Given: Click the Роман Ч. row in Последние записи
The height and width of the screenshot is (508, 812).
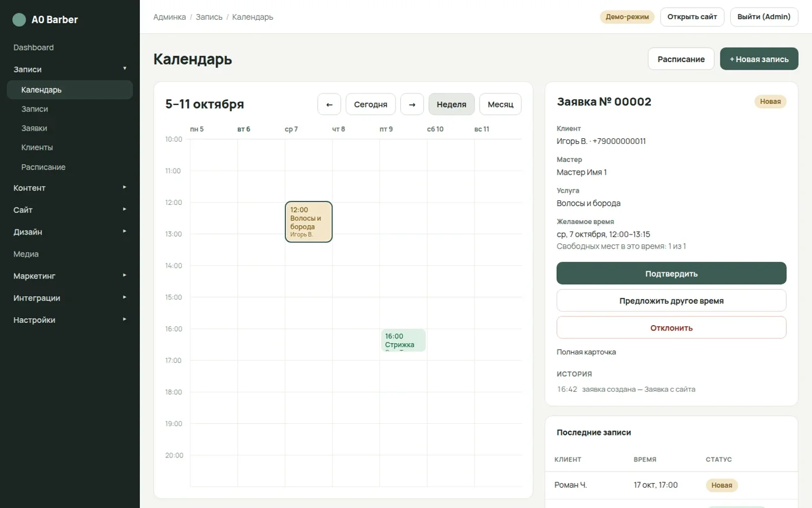Looking at the screenshot, I should [x=672, y=485].
